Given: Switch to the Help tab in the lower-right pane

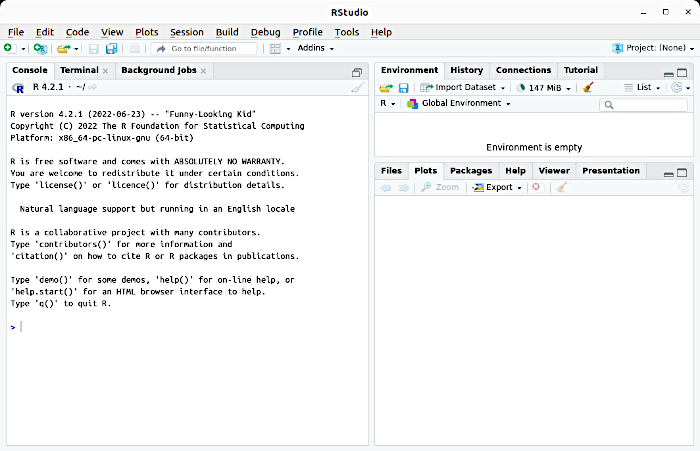Looking at the screenshot, I should coord(515,171).
